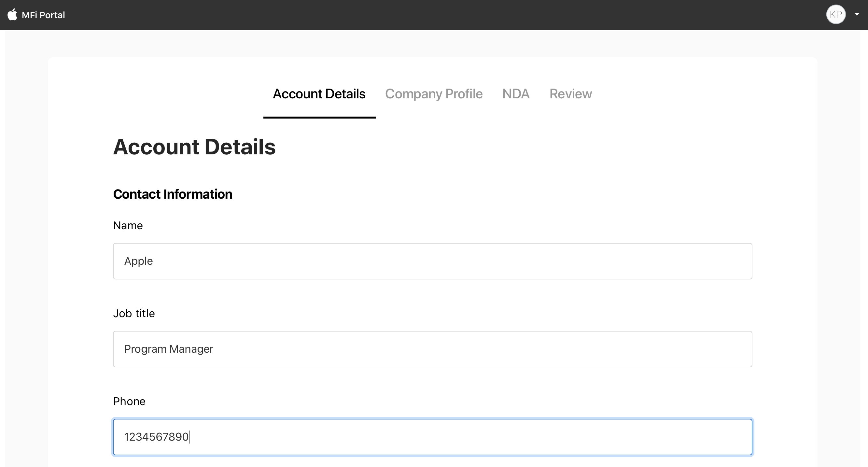
Task: Click the 'Program Manager' text entry
Action: 168,349
